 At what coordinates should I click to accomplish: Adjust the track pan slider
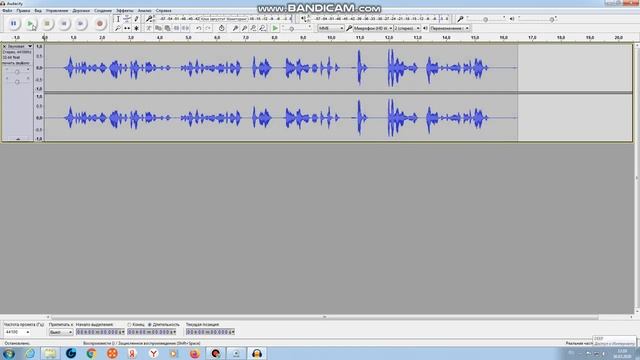pyautogui.click(x=17, y=82)
